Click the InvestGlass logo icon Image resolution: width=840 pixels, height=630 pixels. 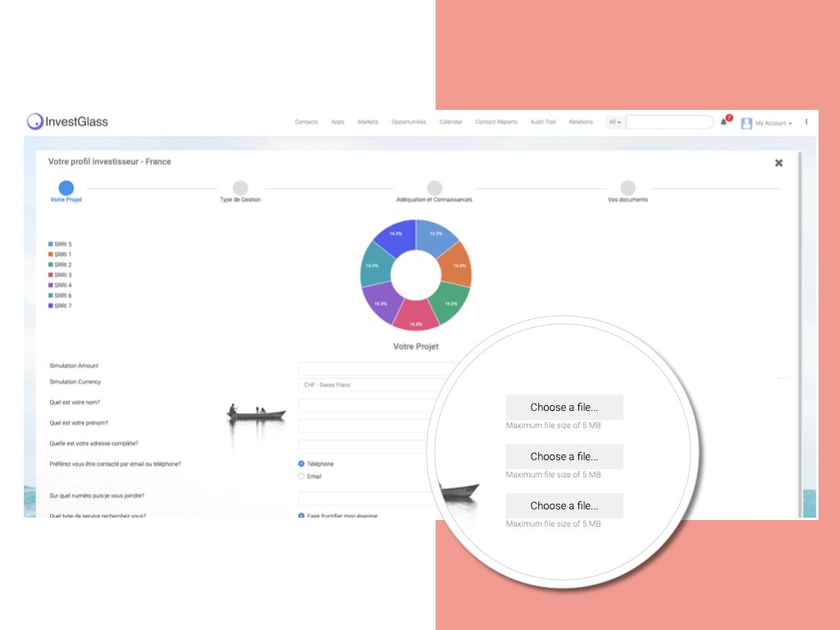pyautogui.click(x=34, y=121)
